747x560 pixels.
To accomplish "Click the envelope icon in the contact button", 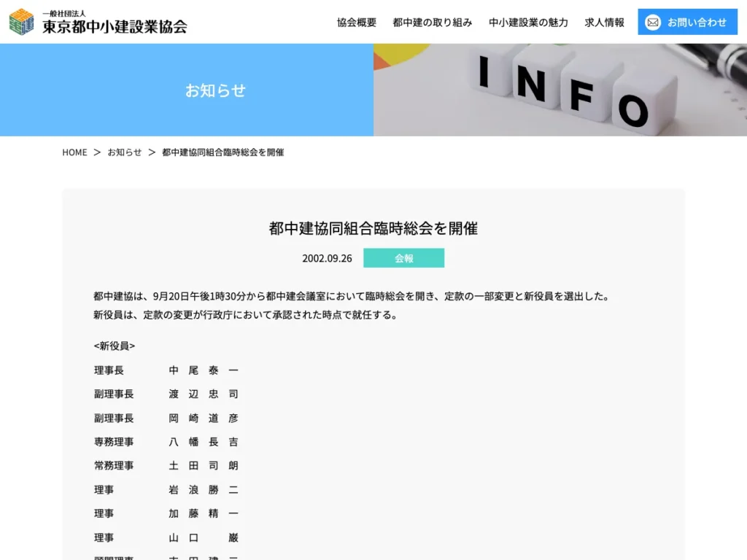I will 653,23.
